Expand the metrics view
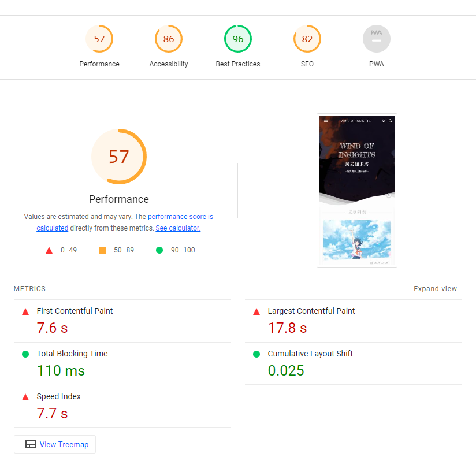Image resolution: width=476 pixels, height=457 pixels. tap(435, 289)
